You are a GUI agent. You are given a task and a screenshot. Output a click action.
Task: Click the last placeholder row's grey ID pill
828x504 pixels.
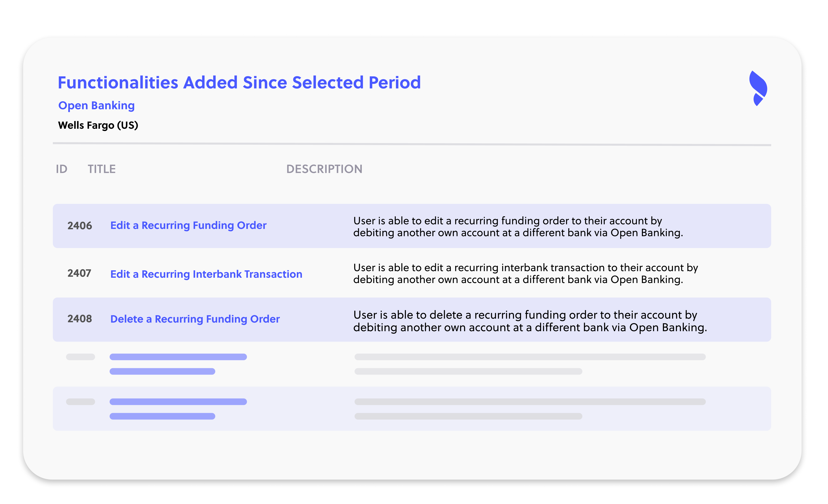click(x=80, y=402)
